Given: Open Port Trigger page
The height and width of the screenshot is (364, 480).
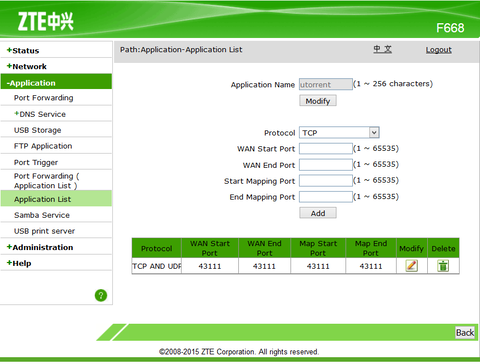Looking at the screenshot, I should (x=36, y=162).
